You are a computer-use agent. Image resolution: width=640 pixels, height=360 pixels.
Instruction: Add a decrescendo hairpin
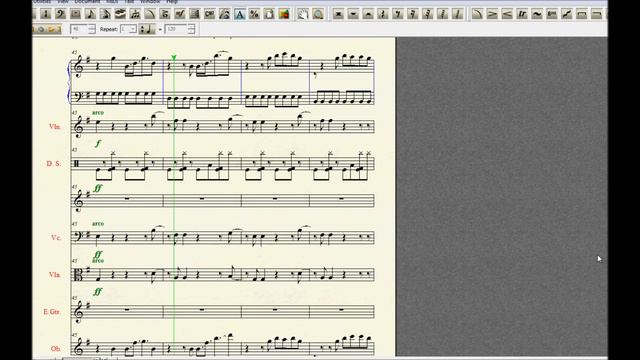[492, 14]
